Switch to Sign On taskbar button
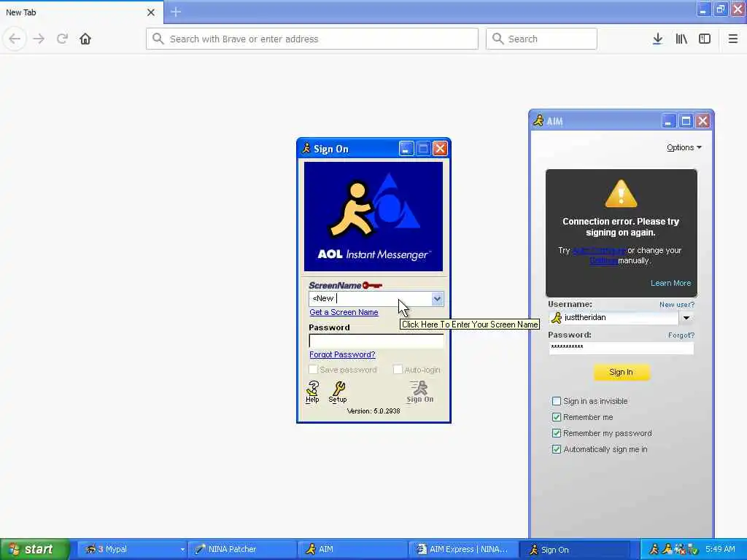 click(573, 549)
